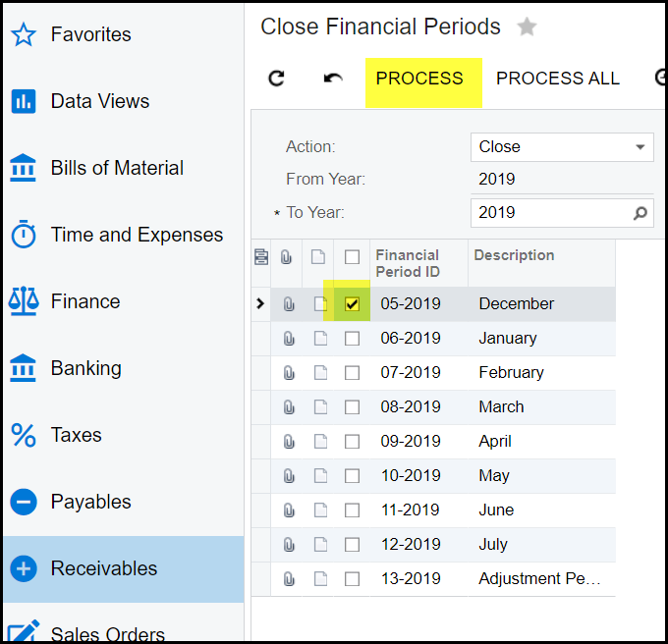Toggle the select-all header checkbox

click(352, 257)
